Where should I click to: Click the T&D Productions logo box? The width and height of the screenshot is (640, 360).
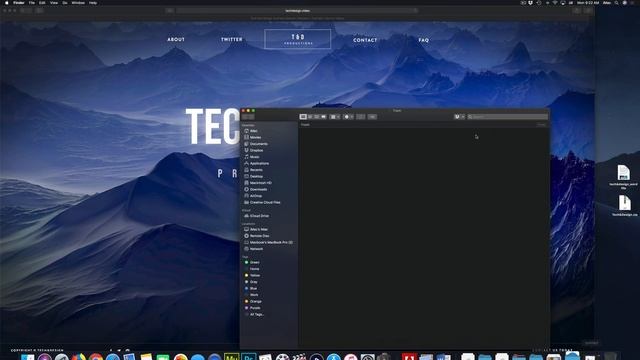tap(298, 39)
